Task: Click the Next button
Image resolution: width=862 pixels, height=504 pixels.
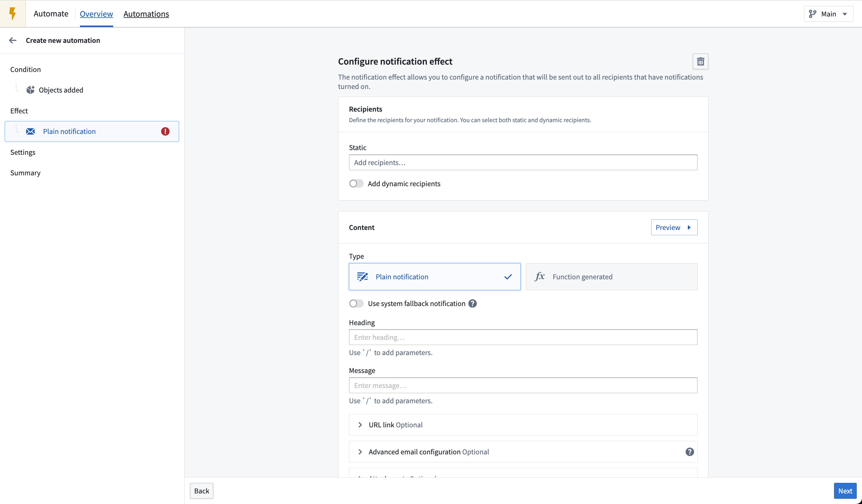Action: click(845, 491)
